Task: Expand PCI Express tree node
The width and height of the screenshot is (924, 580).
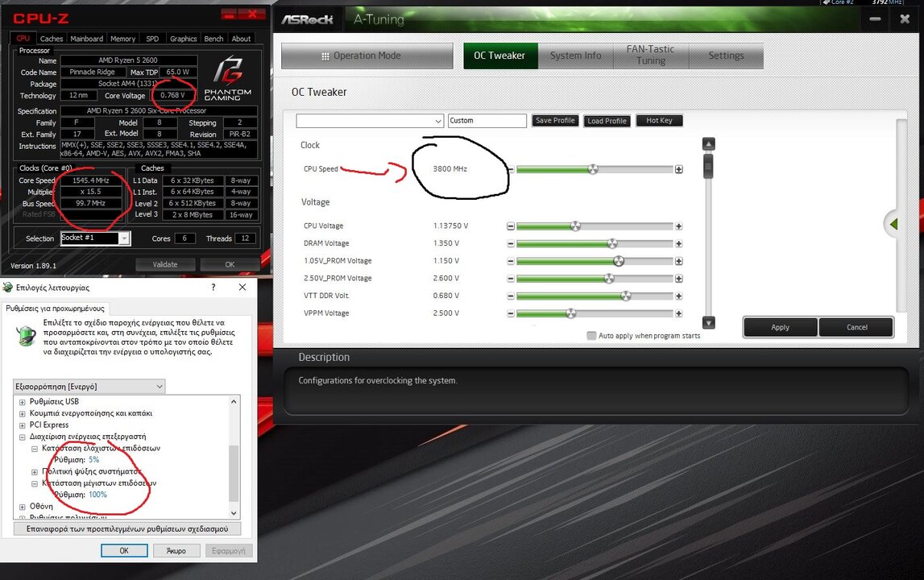Action: (x=23, y=425)
